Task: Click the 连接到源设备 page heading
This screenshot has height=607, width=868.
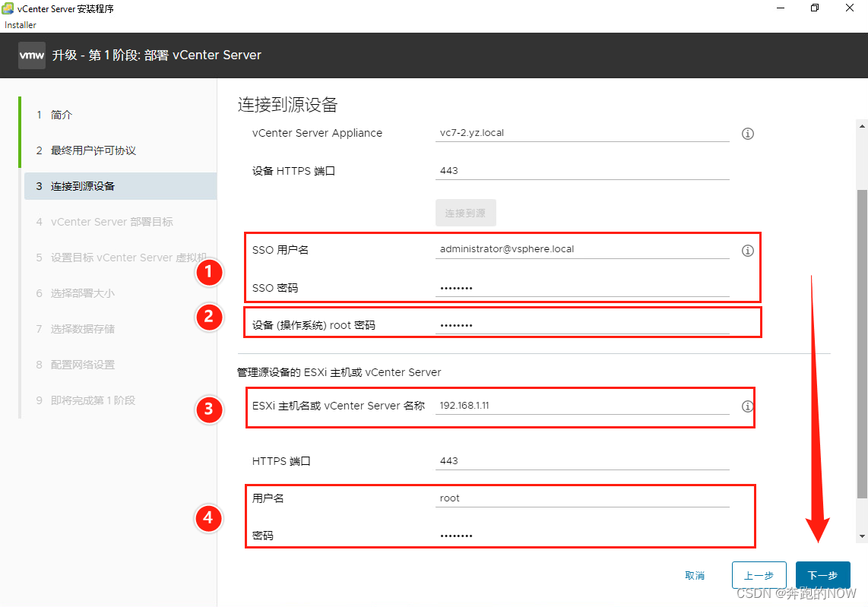Action: (288, 105)
